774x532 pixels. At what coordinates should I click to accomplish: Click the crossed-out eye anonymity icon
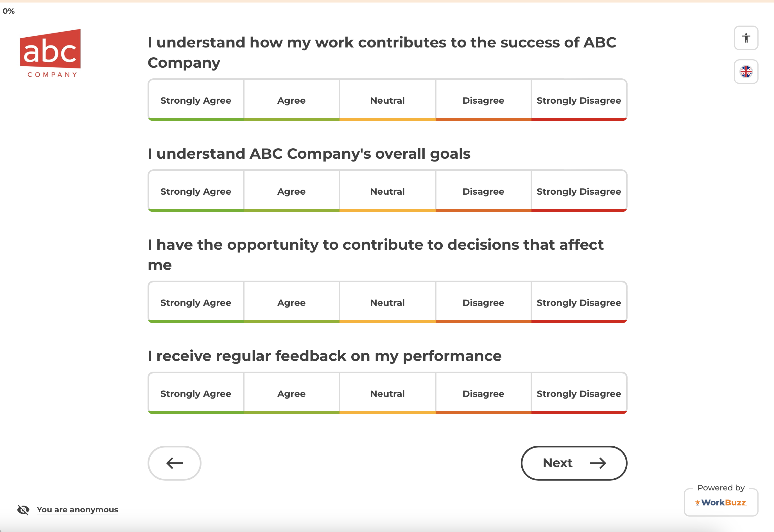pyautogui.click(x=23, y=509)
